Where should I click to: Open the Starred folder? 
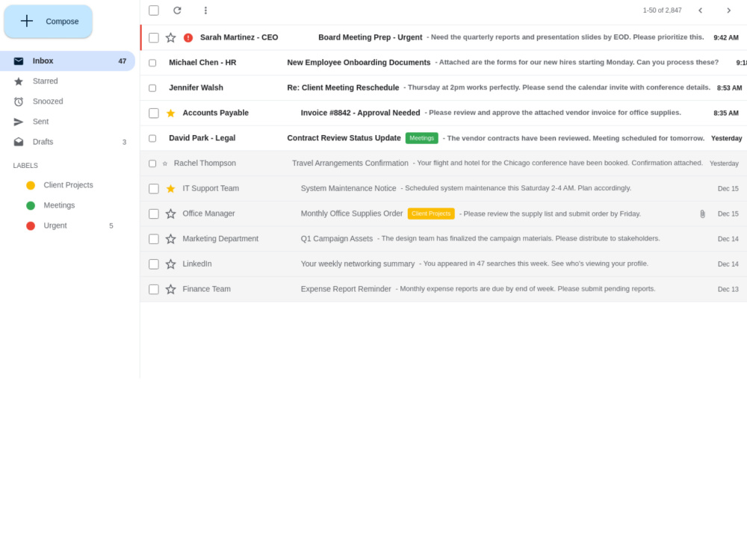click(x=68, y=81)
